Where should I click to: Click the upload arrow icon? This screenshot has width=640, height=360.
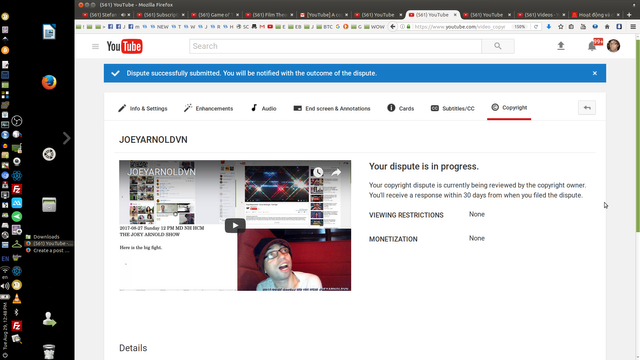(x=561, y=46)
